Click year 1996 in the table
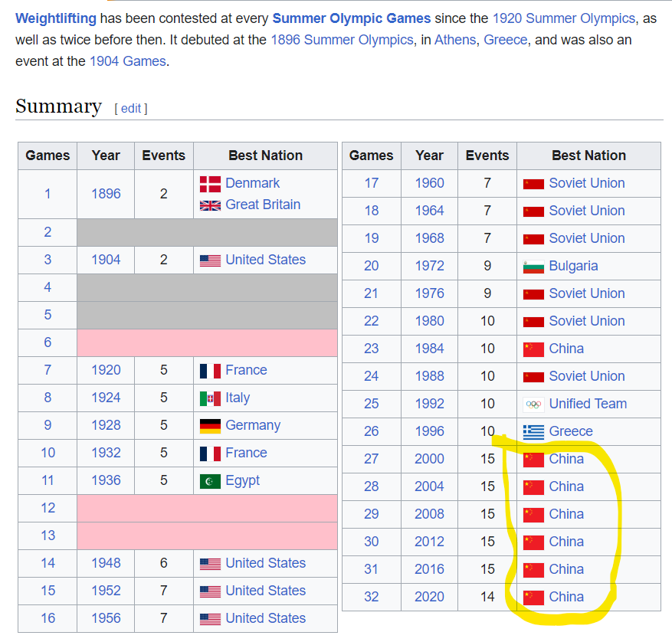Screen dimensions: 672x642 click(x=429, y=431)
